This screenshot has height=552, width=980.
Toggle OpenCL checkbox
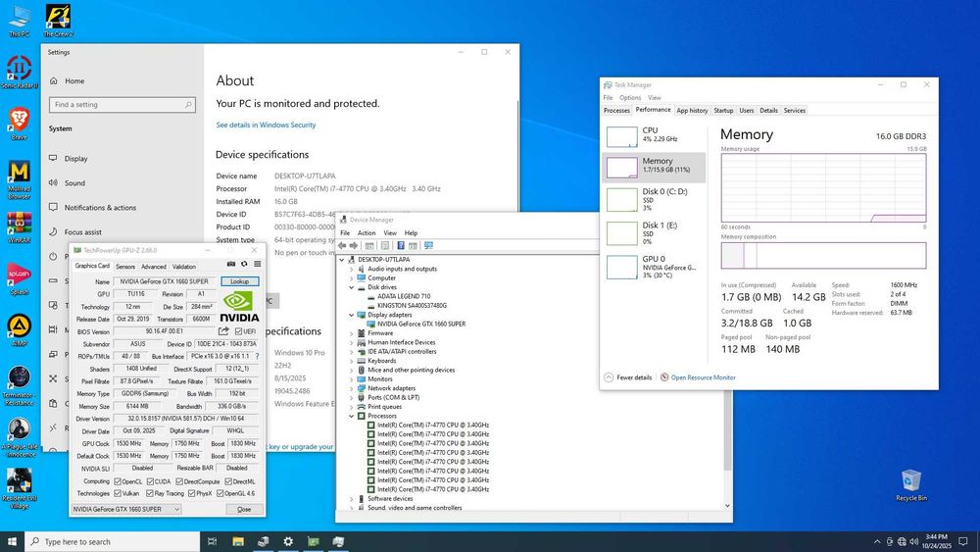pyautogui.click(x=117, y=481)
